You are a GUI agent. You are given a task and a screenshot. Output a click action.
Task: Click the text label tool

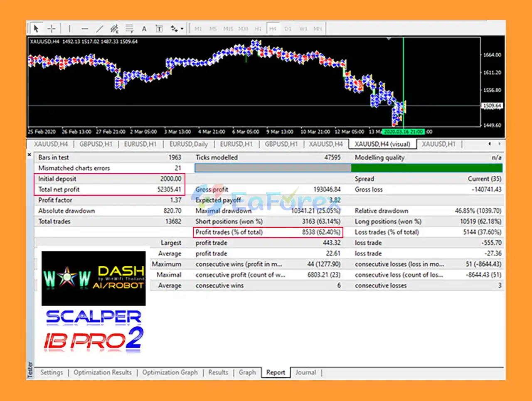(159, 29)
